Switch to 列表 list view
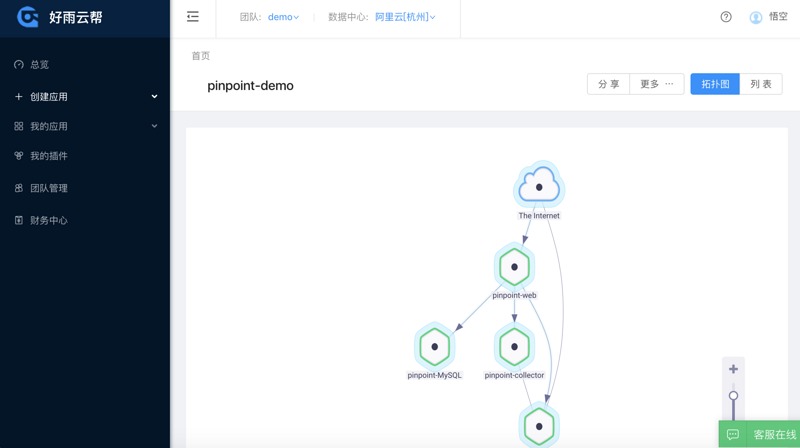 pyautogui.click(x=761, y=84)
